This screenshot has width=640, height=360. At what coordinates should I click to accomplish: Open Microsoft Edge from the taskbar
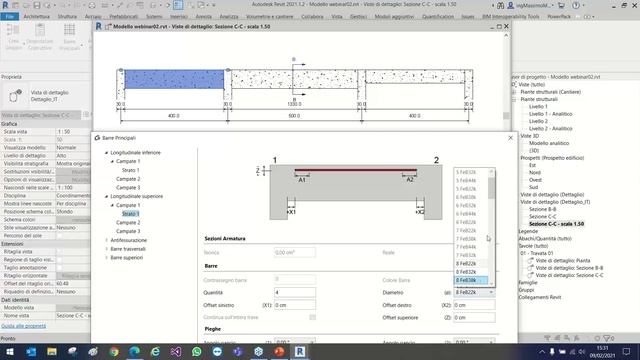[135, 352]
